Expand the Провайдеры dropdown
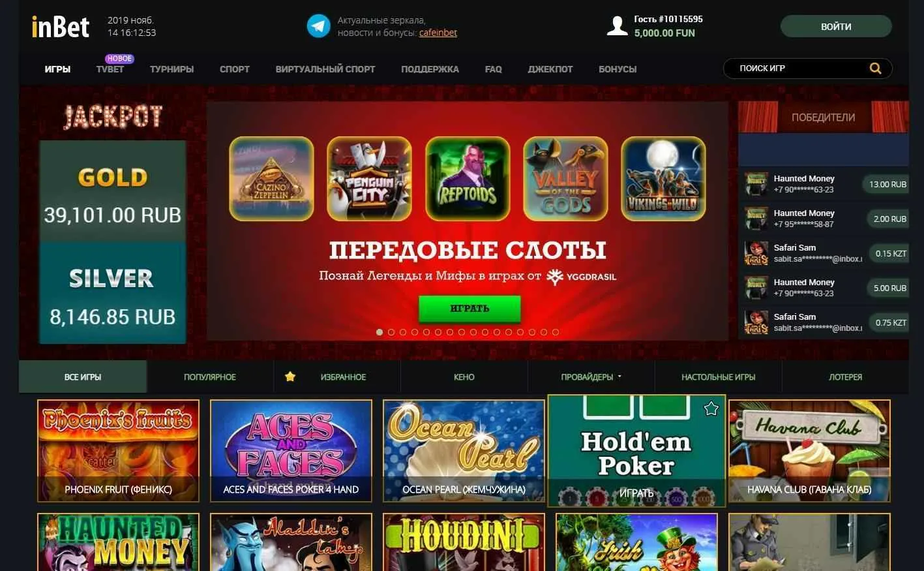The height and width of the screenshot is (571, 924). [591, 377]
